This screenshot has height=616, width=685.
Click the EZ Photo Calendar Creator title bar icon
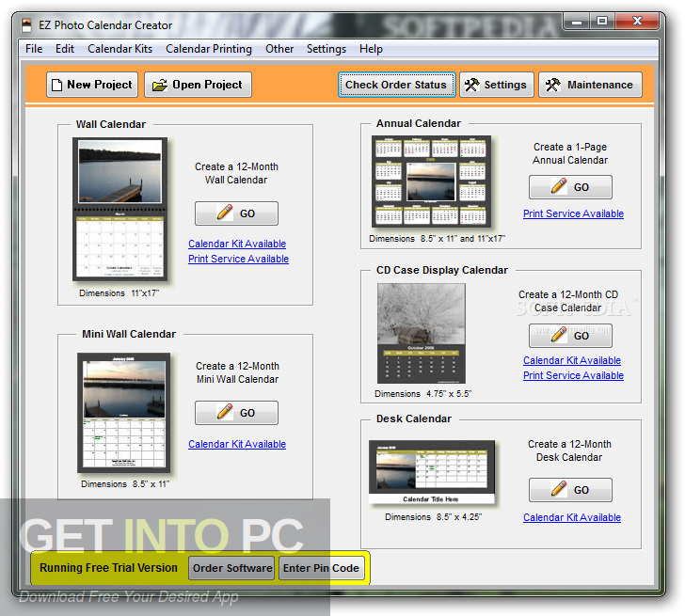(27, 24)
